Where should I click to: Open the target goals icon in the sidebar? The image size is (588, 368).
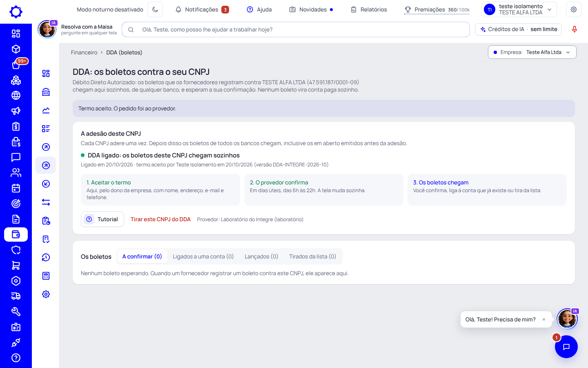(16, 204)
